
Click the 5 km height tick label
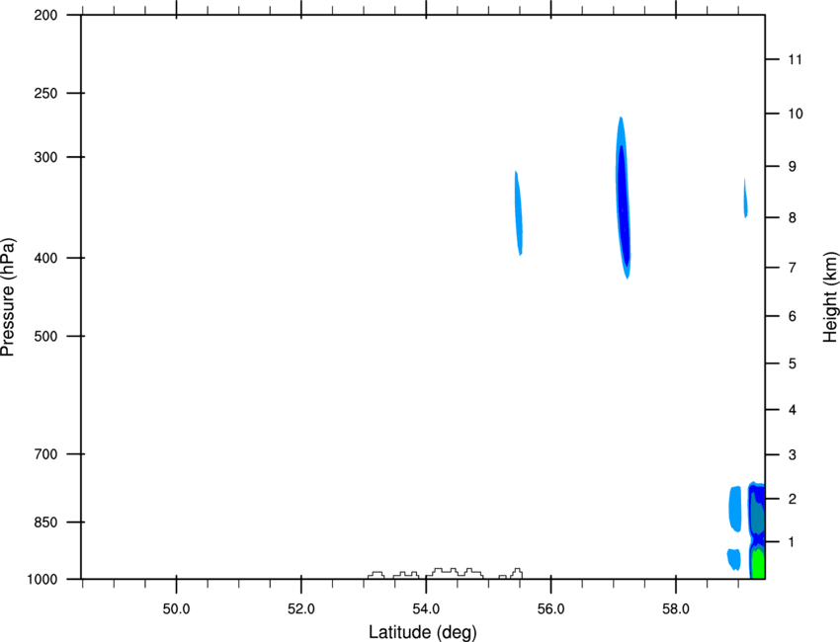[x=793, y=364]
